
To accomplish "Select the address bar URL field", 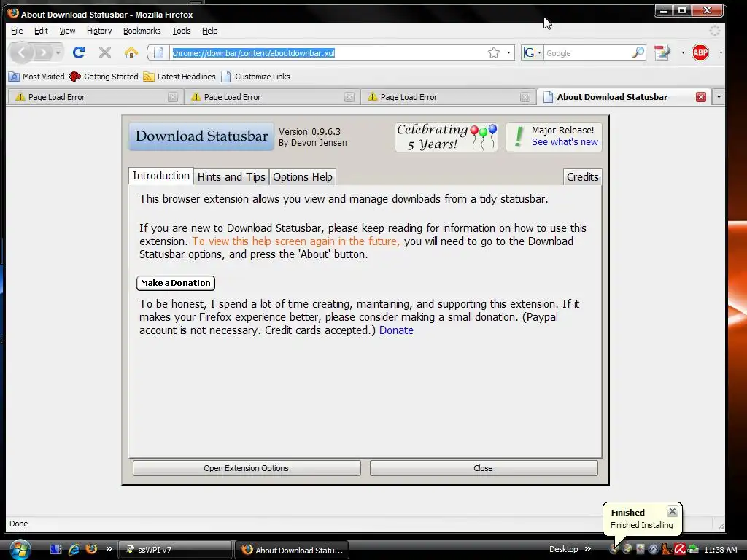I will pos(329,52).
